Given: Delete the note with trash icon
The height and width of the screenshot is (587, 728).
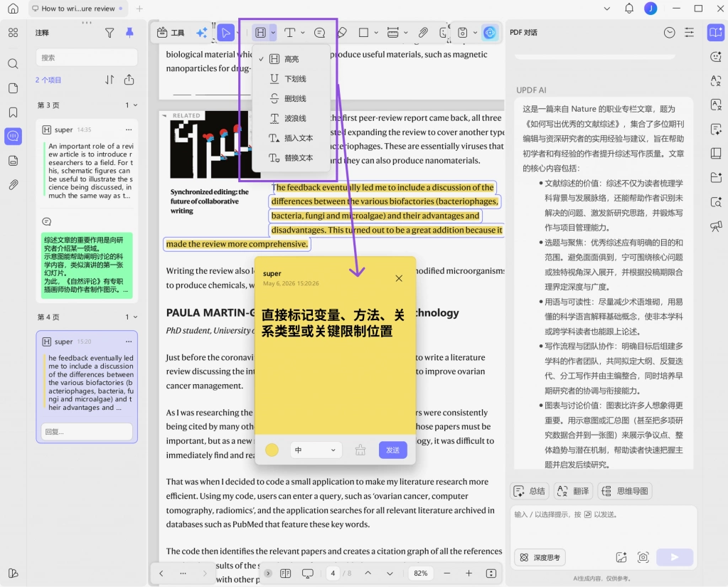Looking at the screenshot, I should (x=360, y=450).
